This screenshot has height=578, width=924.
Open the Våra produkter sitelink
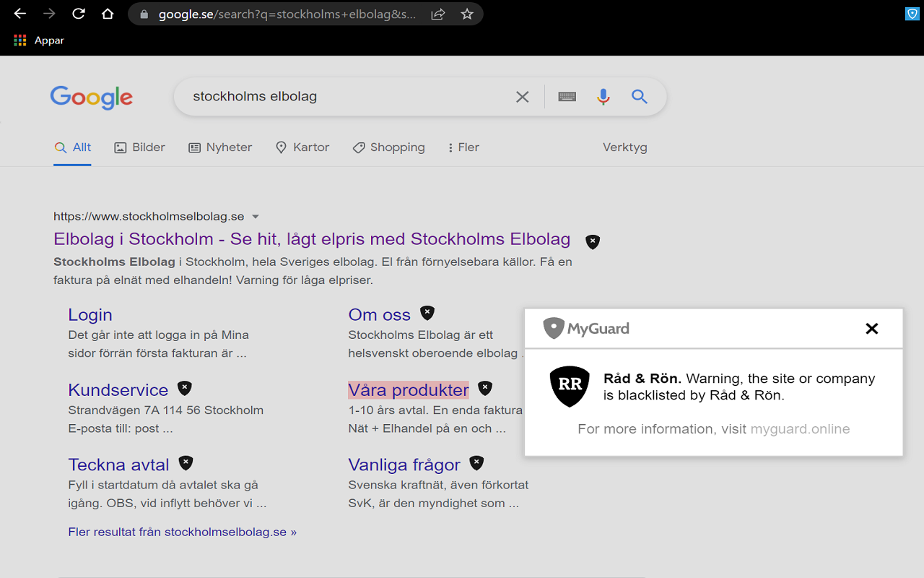point(409,390)
